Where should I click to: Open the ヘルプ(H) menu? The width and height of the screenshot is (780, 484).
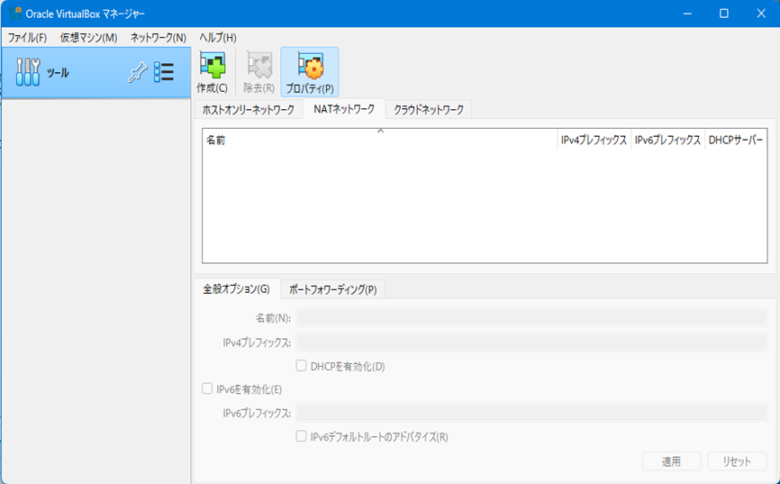pos(218,38)
